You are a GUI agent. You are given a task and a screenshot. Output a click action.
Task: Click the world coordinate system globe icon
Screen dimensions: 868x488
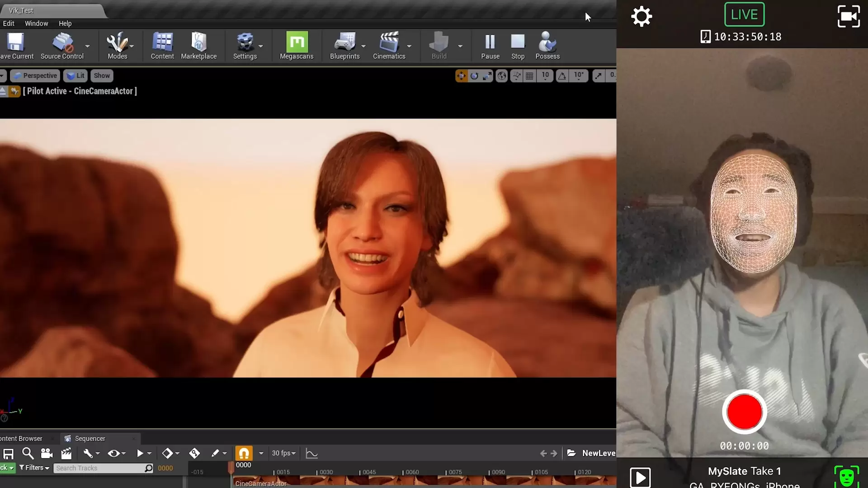(x=501, y=76)
